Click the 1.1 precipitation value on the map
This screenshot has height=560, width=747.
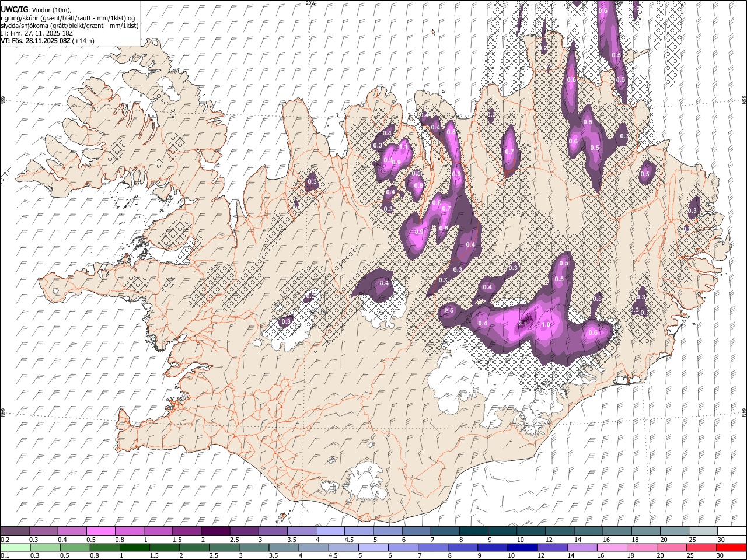[403, 148]
